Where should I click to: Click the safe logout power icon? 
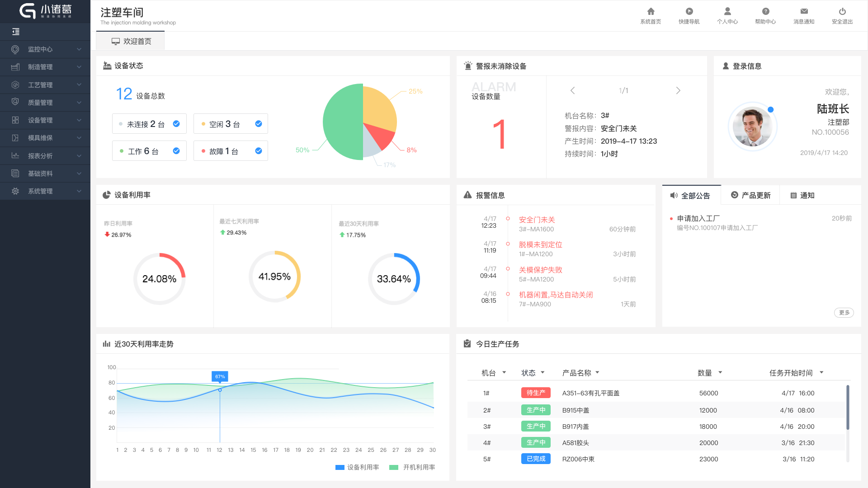click(842, 12)
